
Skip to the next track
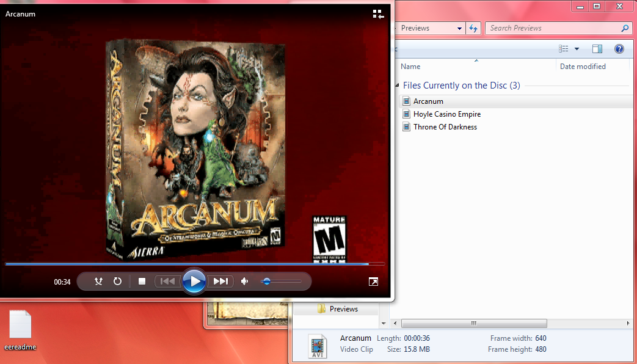tap(220, 281)
